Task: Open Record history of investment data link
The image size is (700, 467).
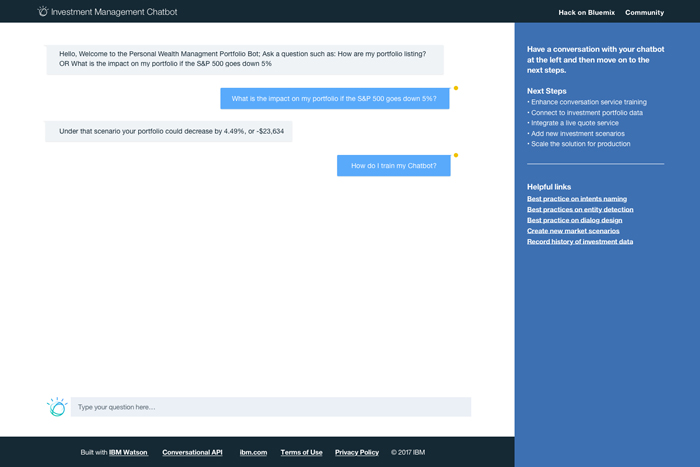Action: pos(580,242)
